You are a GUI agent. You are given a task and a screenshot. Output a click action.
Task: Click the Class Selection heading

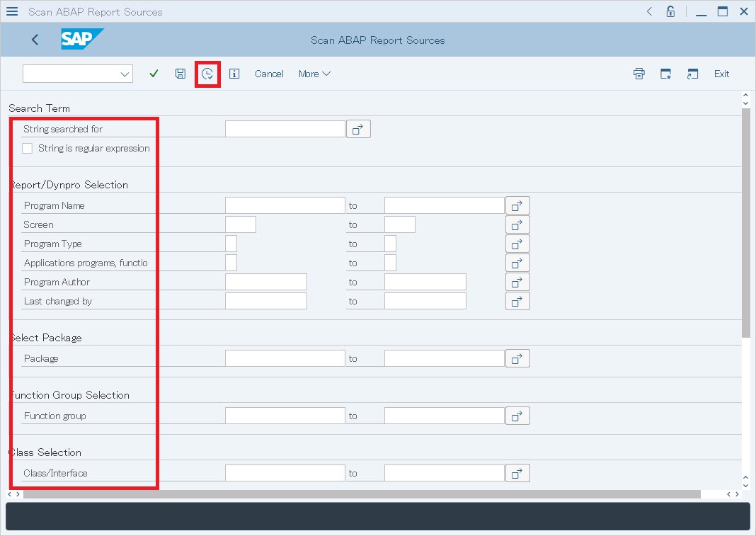coord(45,452)
